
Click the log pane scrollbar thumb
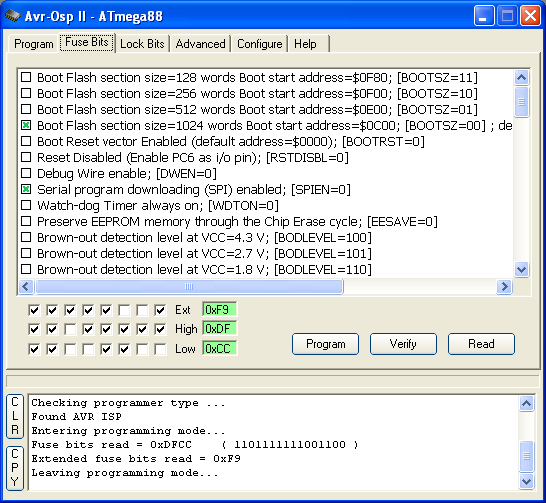tap(526, 456)
